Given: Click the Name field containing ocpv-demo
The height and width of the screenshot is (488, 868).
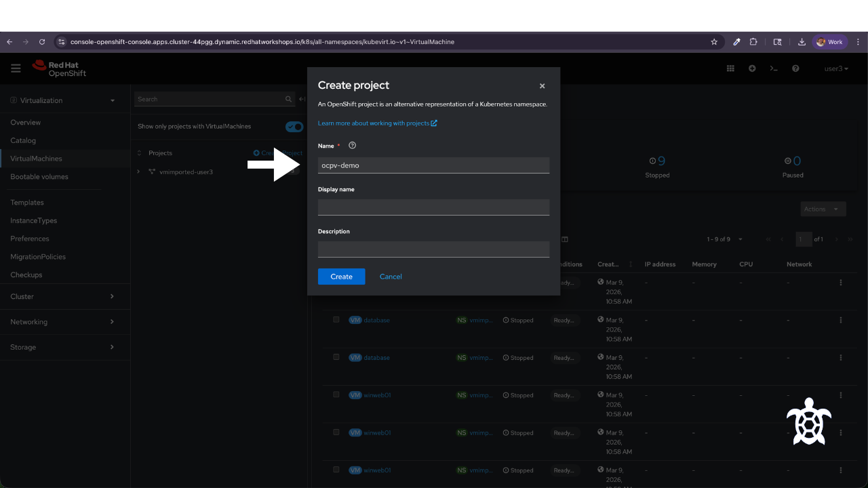Looking at the screenshot, I should [x=433, y=165].
